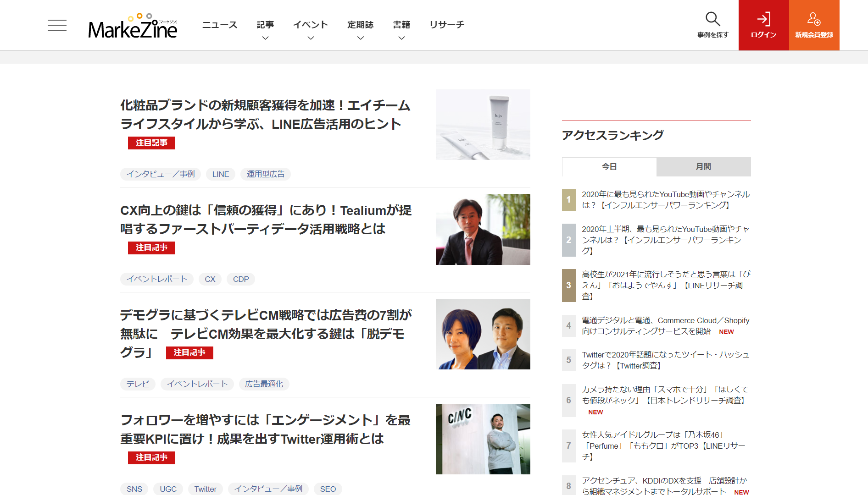Open the ニュース menu item

click(x=220, y=25)
